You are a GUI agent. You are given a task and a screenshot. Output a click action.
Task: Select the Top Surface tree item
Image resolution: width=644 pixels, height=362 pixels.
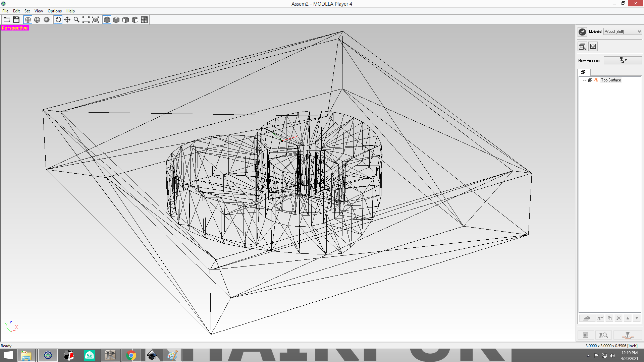tap(611, 80)
